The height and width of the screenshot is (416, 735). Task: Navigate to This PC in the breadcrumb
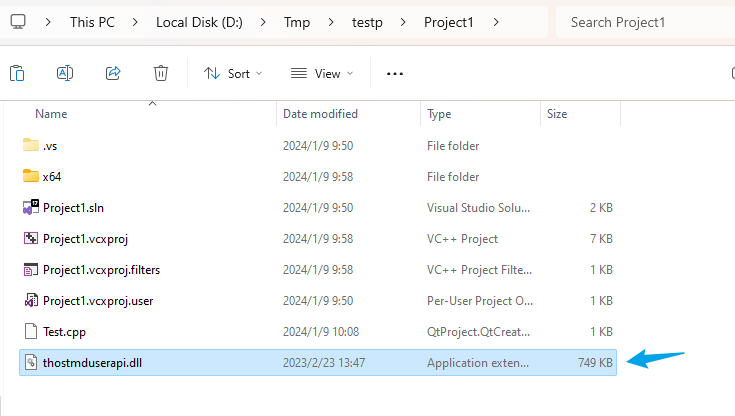pos(92,22)
